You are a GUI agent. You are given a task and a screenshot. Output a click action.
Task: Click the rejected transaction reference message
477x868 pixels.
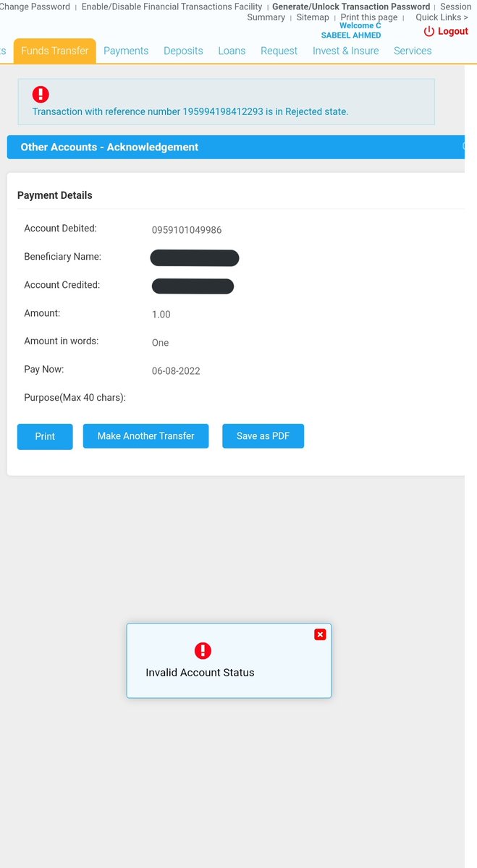pos(190,111)
